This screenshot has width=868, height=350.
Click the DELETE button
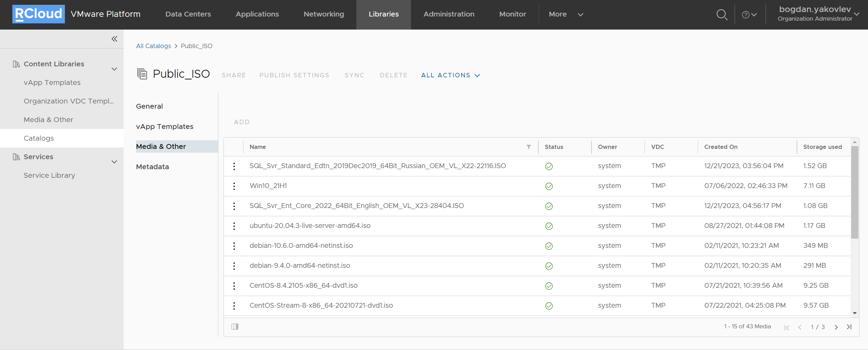coord(393,75)
